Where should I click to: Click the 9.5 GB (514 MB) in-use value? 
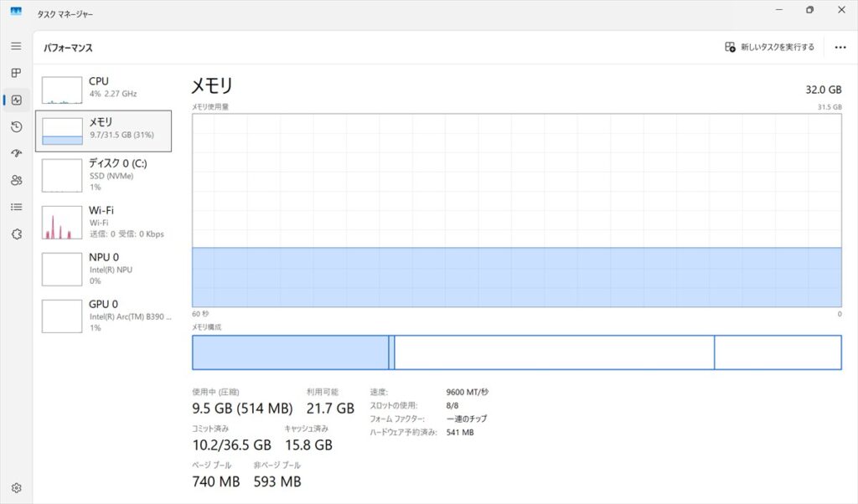[242, 409]
